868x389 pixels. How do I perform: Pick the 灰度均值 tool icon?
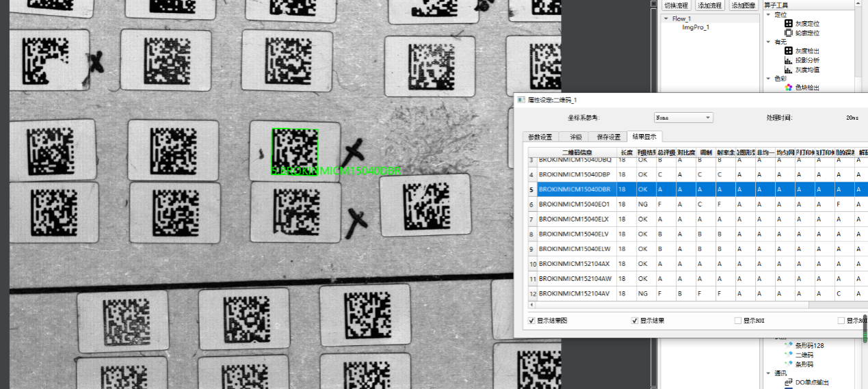click(788, 69)
